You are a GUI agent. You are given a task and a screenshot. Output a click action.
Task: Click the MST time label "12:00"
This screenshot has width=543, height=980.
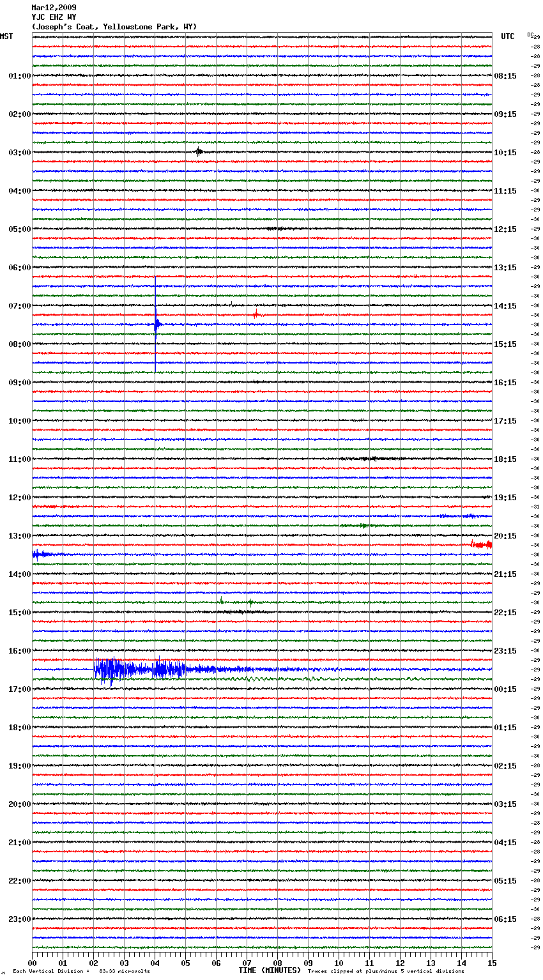pos(20,498)
